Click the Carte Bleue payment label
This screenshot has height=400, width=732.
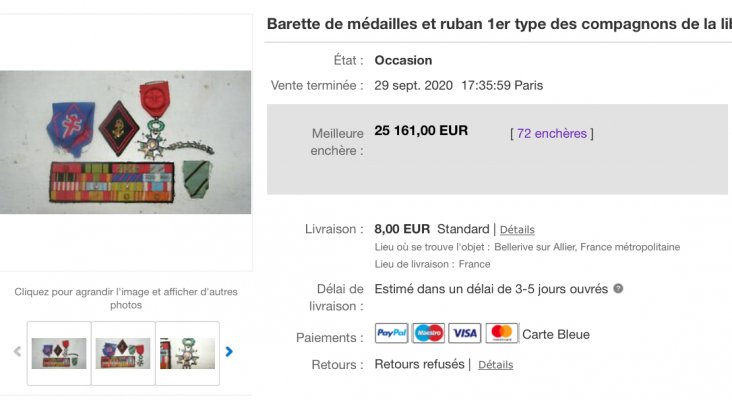(x=556, y=334)
